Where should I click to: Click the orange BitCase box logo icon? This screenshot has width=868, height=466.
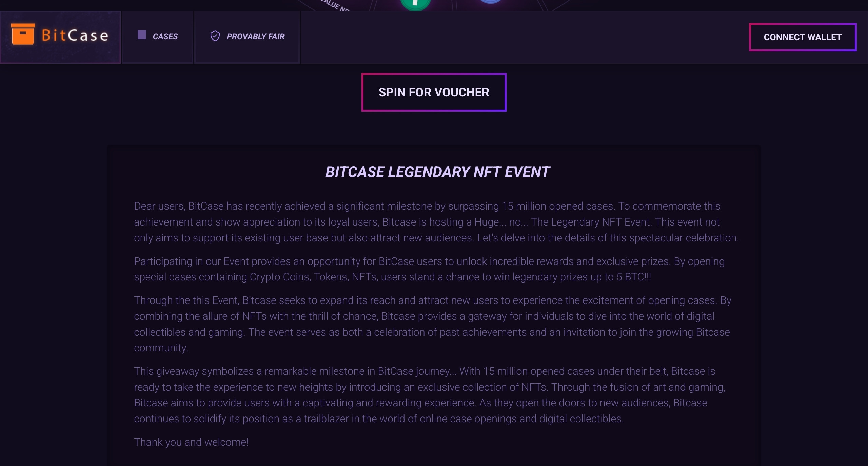(x=23, y=34)
